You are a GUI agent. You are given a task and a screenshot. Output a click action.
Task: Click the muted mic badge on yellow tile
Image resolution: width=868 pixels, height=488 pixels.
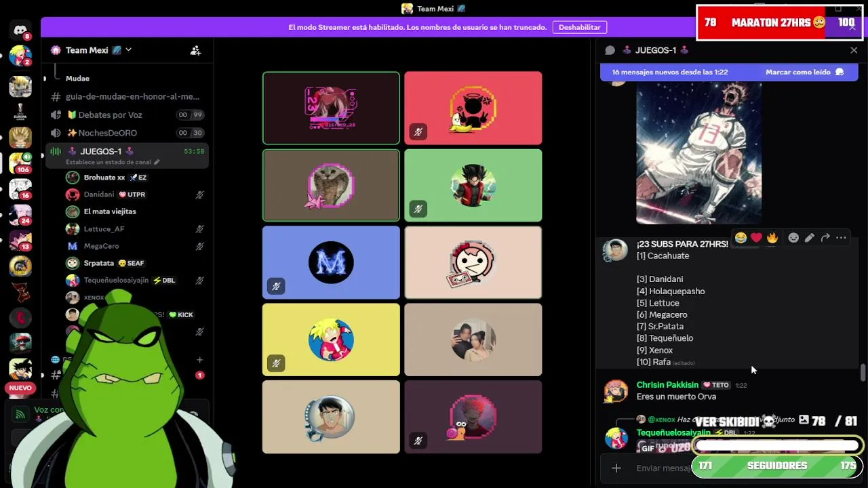[x=276, y=363]
